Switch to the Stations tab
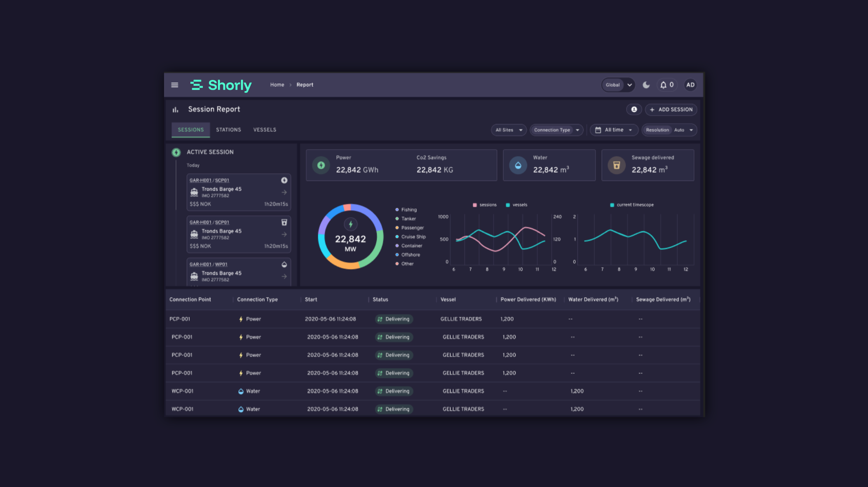The image size is (868, 487). click(228, 130)
